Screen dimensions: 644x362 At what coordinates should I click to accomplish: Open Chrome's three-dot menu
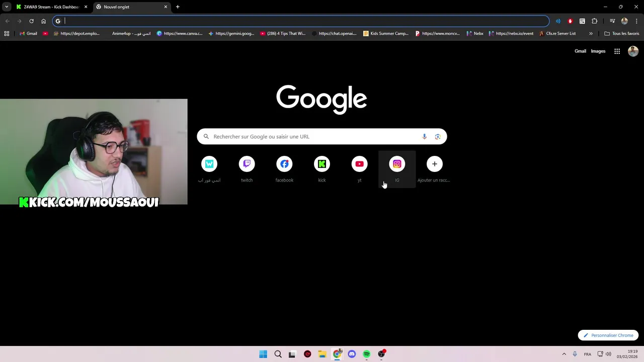coord(636,21)
